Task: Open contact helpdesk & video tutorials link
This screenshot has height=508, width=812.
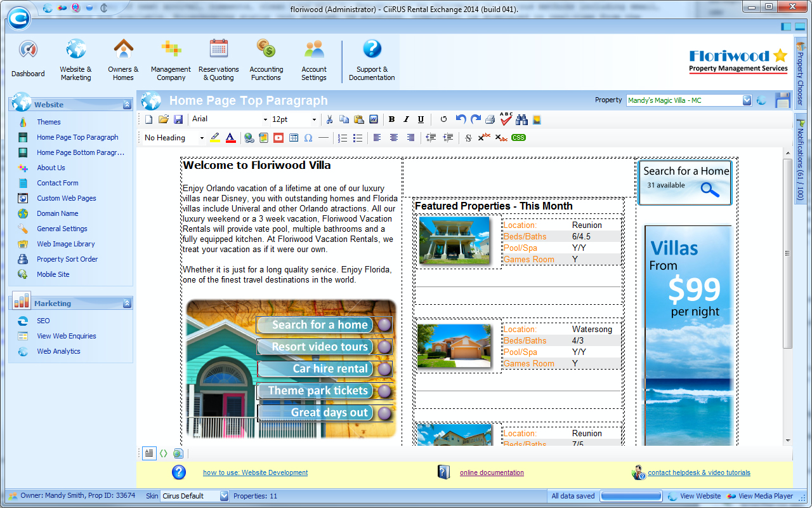Action: pos(699,472)
